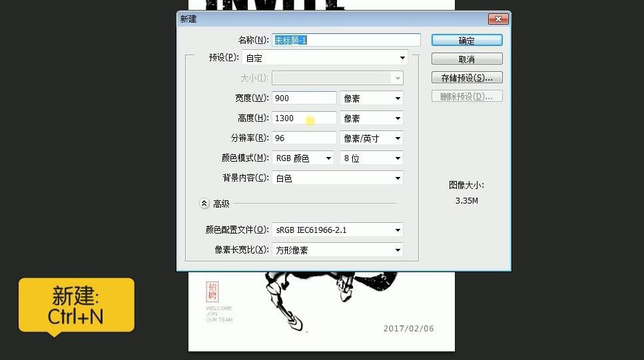Screen dimensions: 644x360
Task: Click the 确定 button to confirm
Action: [466, 41]
